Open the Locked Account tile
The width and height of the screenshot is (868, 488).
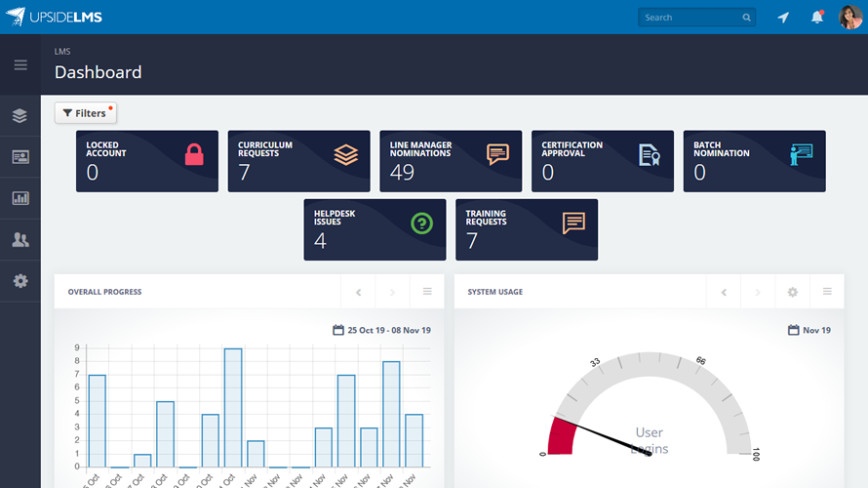coord(147,161)
